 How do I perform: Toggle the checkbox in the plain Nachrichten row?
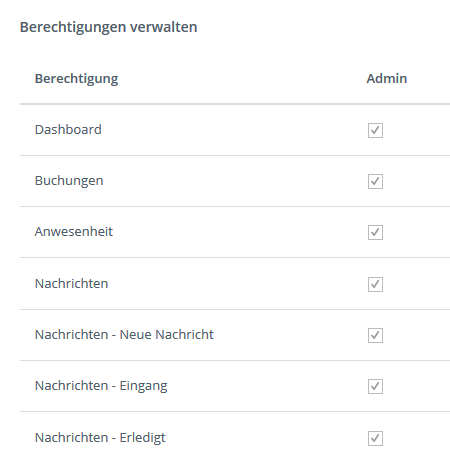pyautogui.click(x=375, y=284)
